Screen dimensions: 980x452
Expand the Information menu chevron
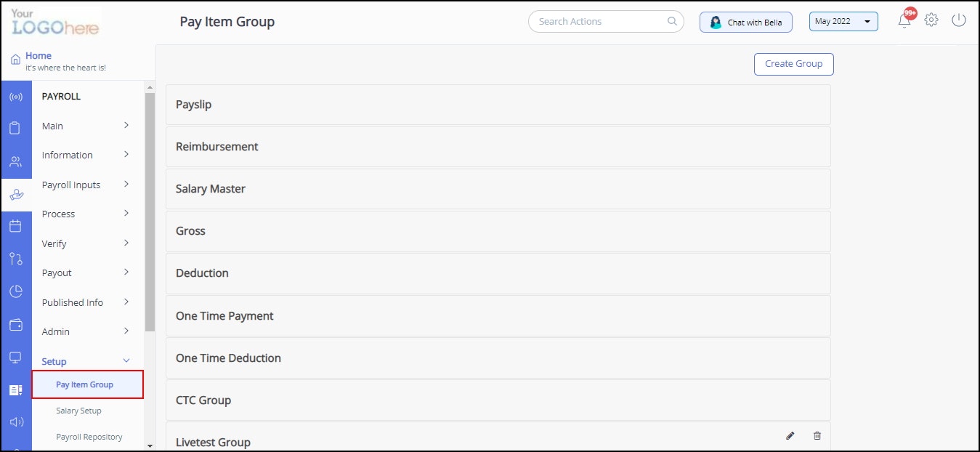pos(126,154)
